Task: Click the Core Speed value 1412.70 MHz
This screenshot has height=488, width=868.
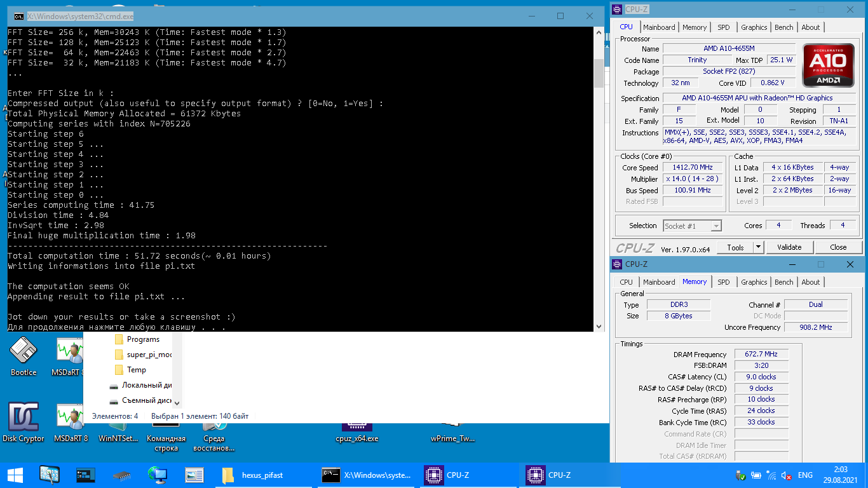Action: (x=693, y=168)
